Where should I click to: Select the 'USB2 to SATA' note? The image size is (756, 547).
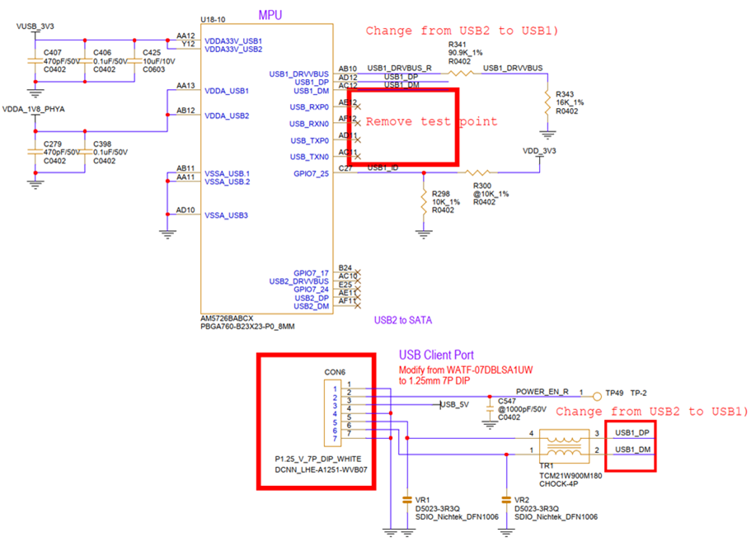pos(403,320)
